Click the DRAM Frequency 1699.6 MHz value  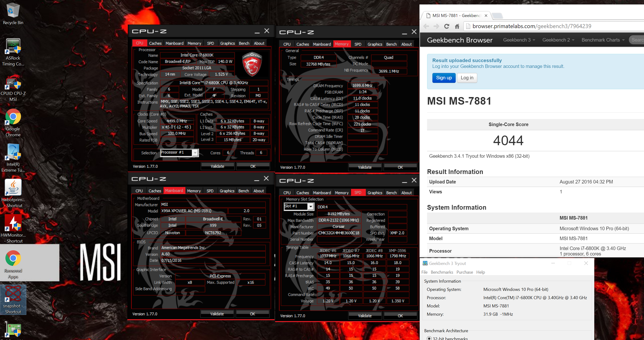pos(362,86)
